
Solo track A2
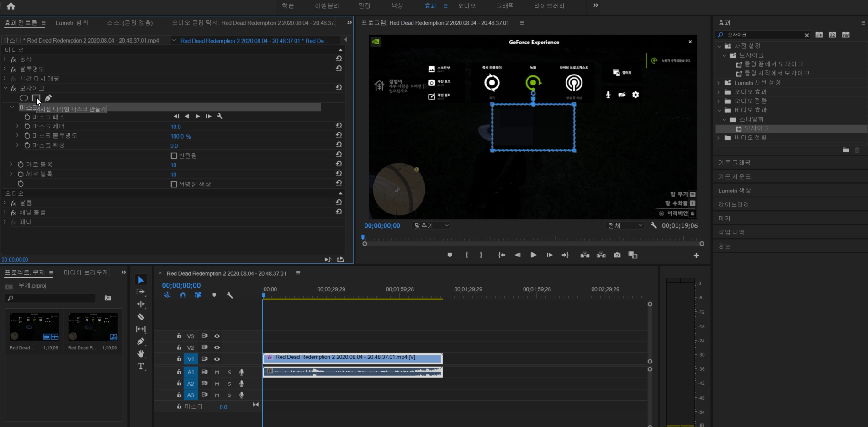[x=229, y=384]
